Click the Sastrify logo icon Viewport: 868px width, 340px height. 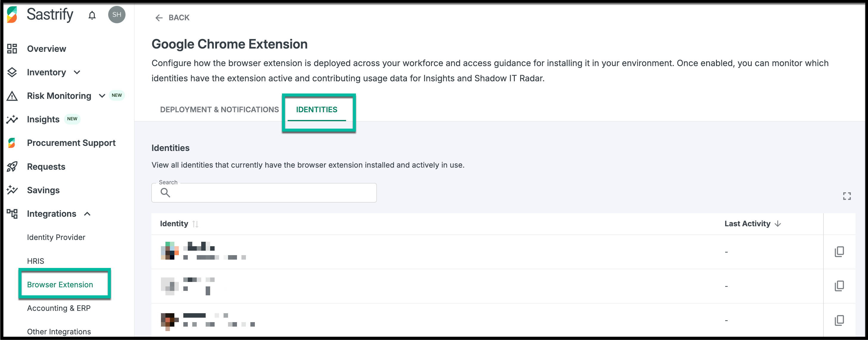coord(12,15)
